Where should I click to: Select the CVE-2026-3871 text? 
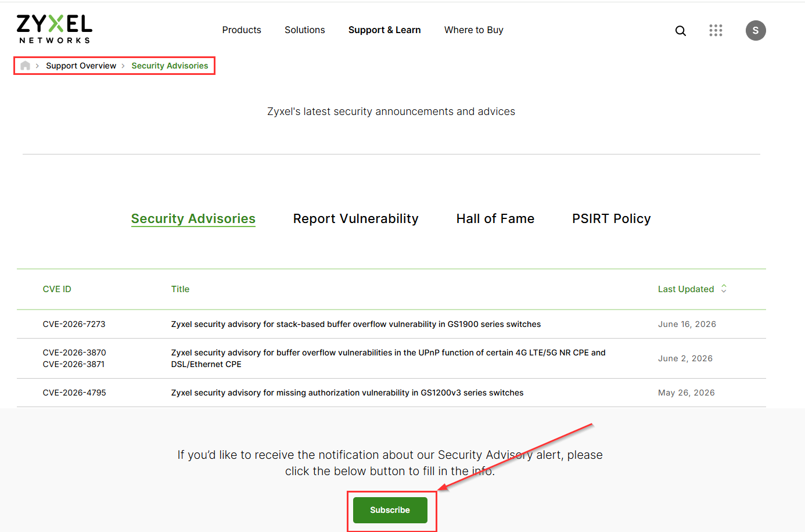point(74,364)
